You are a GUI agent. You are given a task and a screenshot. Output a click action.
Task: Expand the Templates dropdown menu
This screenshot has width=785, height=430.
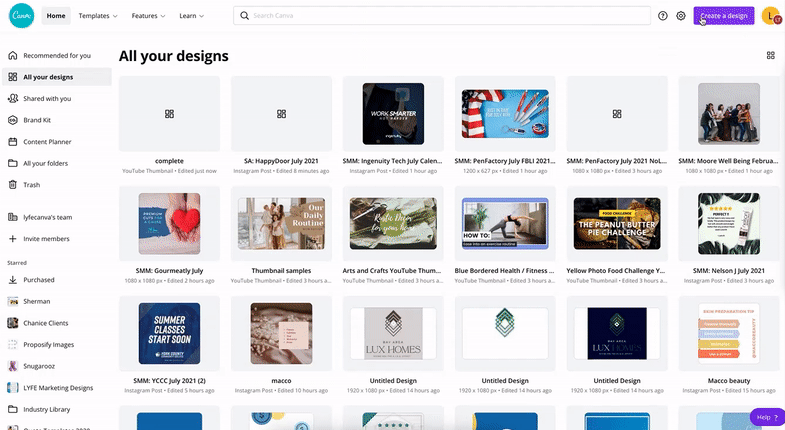point(98,16)
